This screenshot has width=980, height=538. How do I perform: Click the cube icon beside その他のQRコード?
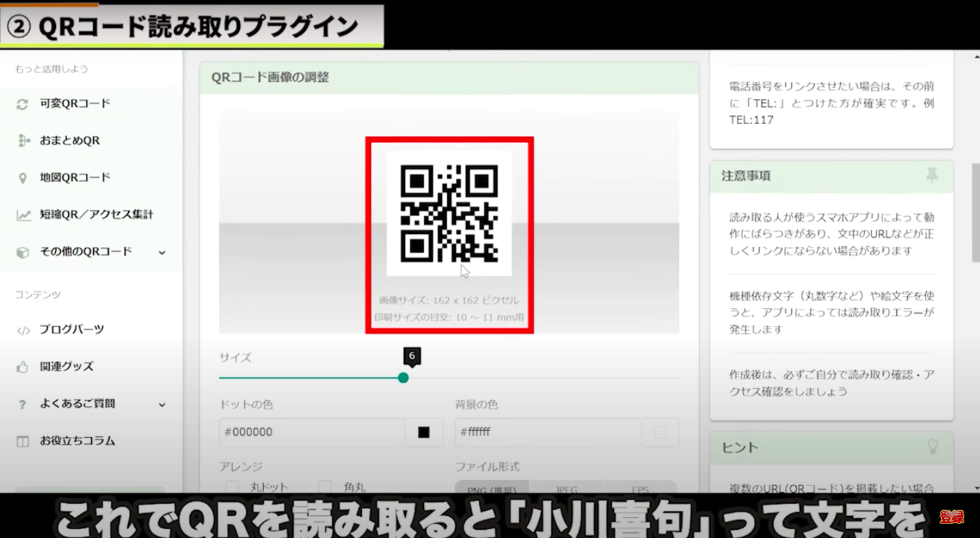click(x=22, y=252)
